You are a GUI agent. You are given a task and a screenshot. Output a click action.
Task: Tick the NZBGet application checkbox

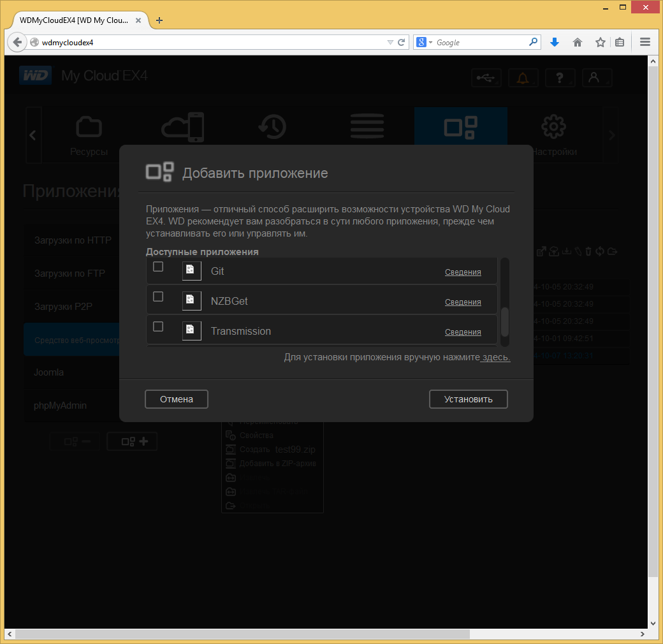(158, 297)
